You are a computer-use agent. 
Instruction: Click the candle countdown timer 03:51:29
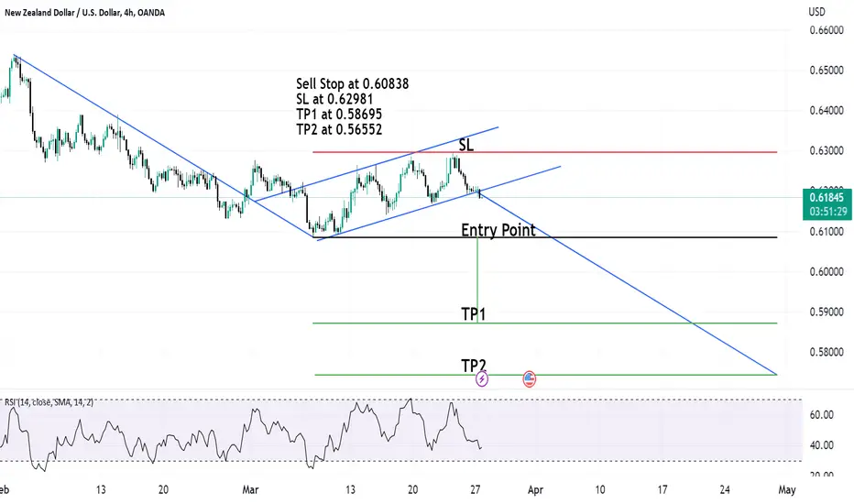(x=827, y=212)
